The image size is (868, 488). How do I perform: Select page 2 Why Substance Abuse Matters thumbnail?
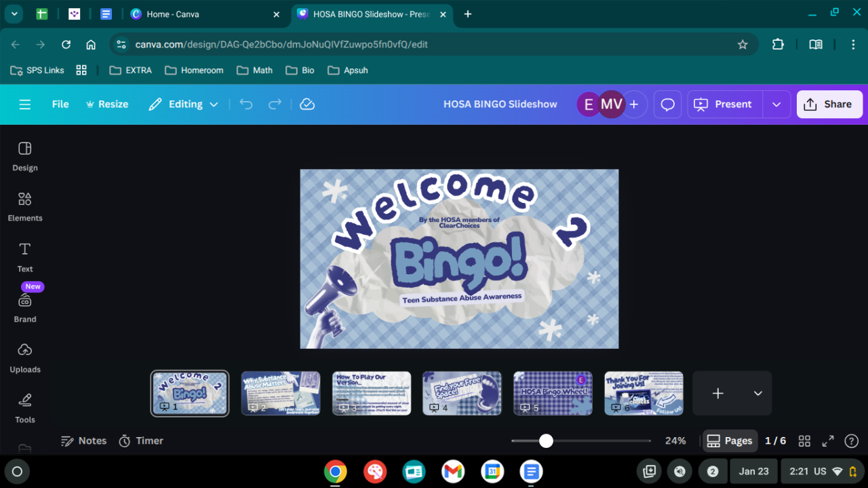[x=281, y=393]
